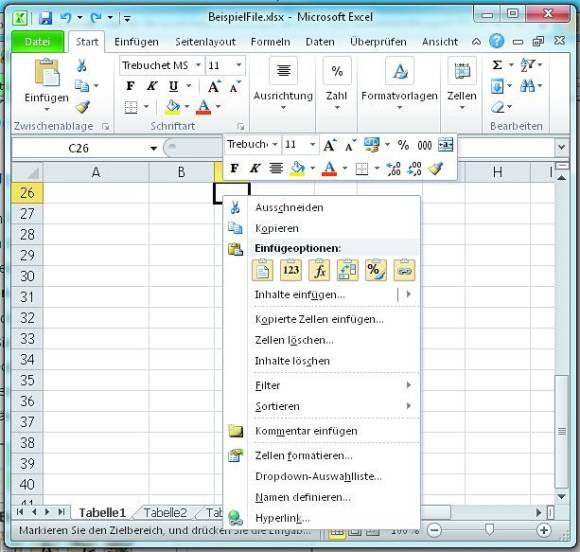Minimize the ribbon with the caret toggle
Image resolution: width=580 pixels, height=552 pixels.
click(476, 41)
